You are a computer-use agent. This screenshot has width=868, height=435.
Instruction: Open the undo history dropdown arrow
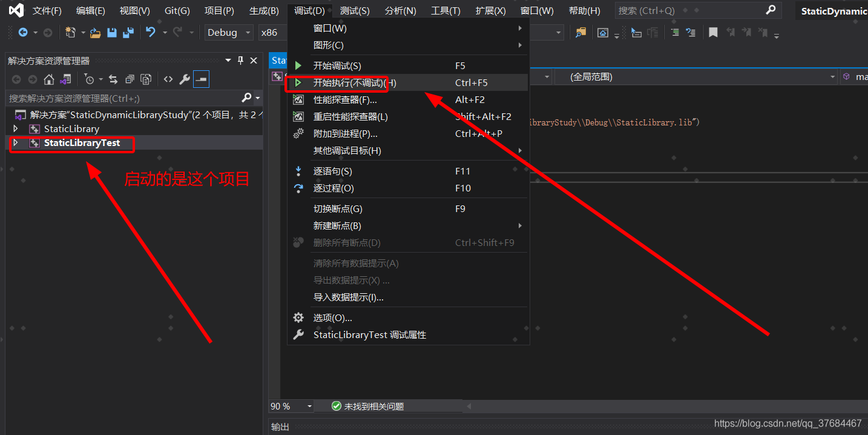point(164,33)
